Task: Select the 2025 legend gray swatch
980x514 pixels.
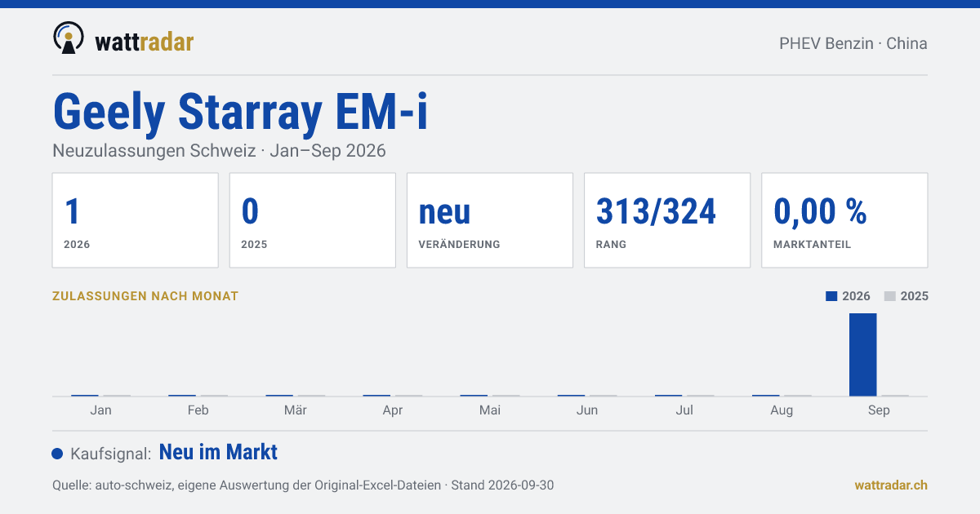Action: coord(890,296)
